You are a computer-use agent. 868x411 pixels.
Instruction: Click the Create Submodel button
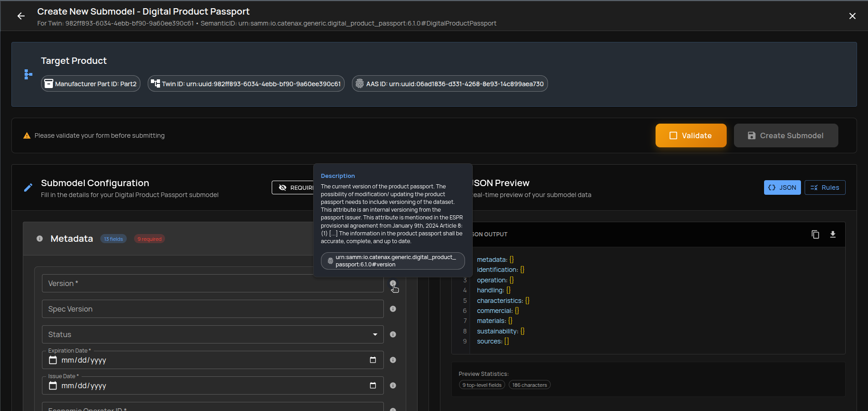coord(785,135)
